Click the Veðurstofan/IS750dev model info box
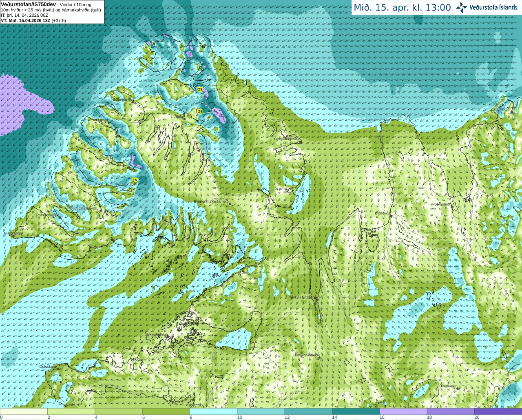 coord(52,12)
